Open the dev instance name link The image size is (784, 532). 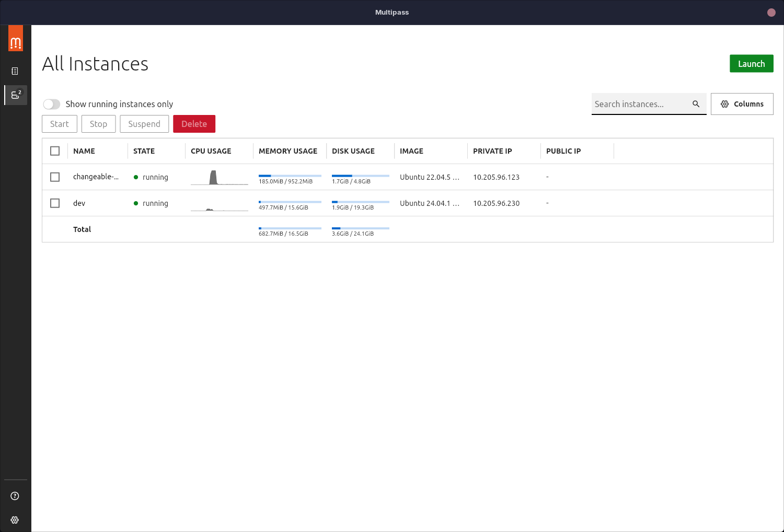click(x=79, y=203)
